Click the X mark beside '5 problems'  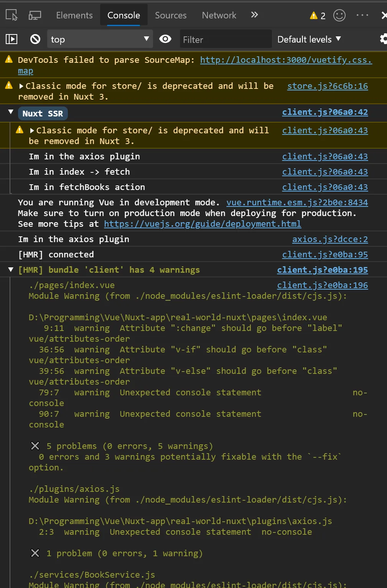coord(35,446)
